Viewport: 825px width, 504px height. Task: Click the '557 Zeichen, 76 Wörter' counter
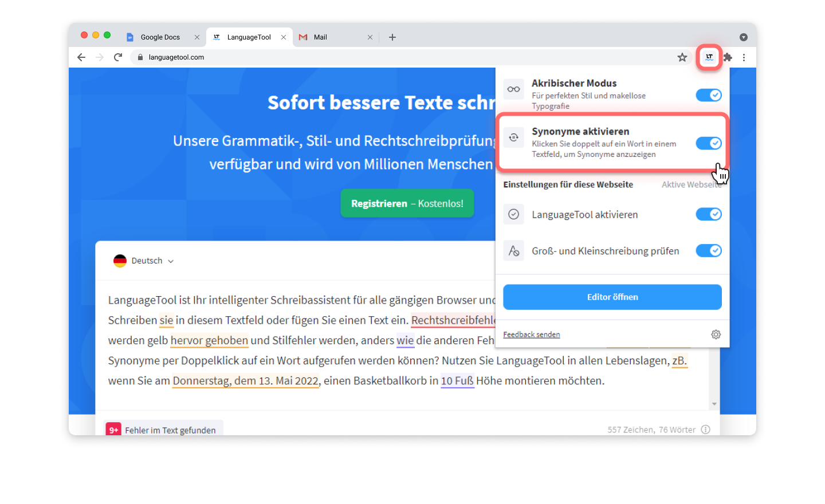tap(651, 430)
